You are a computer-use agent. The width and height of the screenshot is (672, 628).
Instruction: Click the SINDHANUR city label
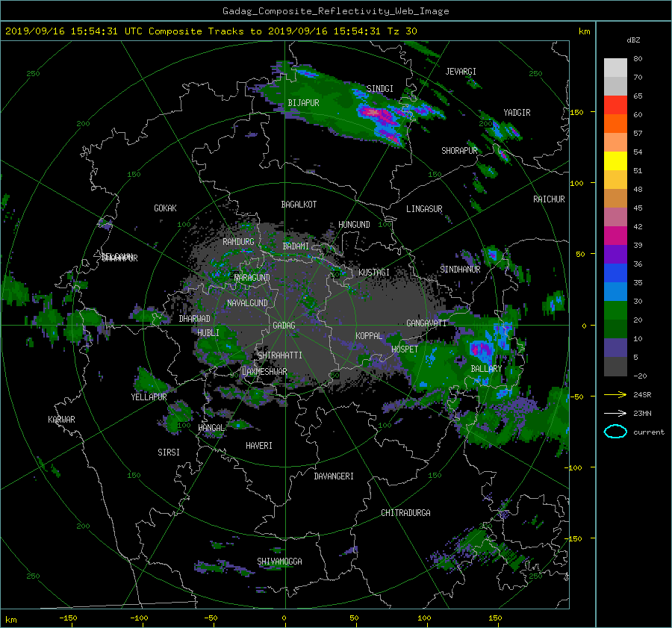(460, 270)
